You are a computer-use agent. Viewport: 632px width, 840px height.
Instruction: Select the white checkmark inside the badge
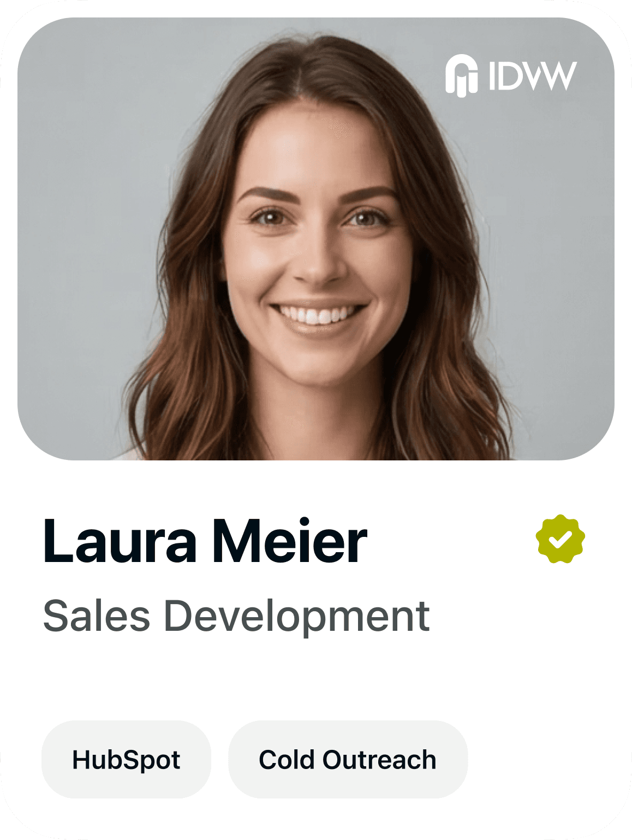[561, 540]
